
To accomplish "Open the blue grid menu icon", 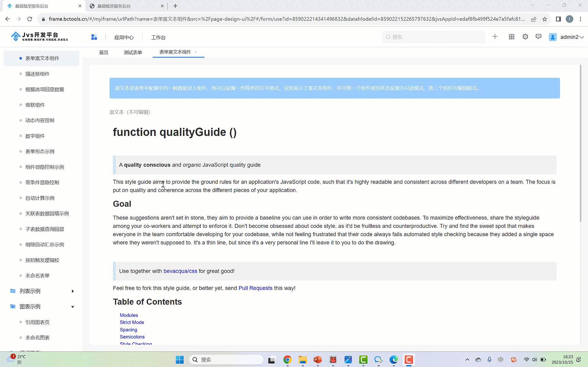I will 94,37.
